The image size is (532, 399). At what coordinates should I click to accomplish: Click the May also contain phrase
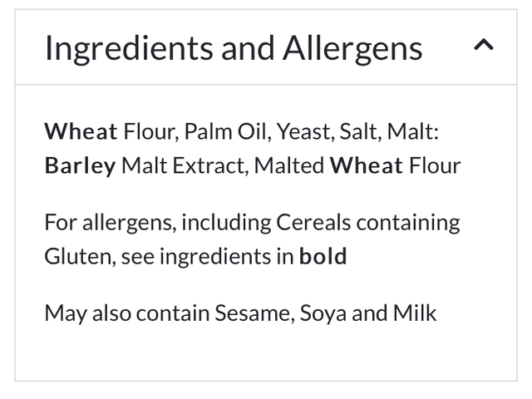point(126,313)
